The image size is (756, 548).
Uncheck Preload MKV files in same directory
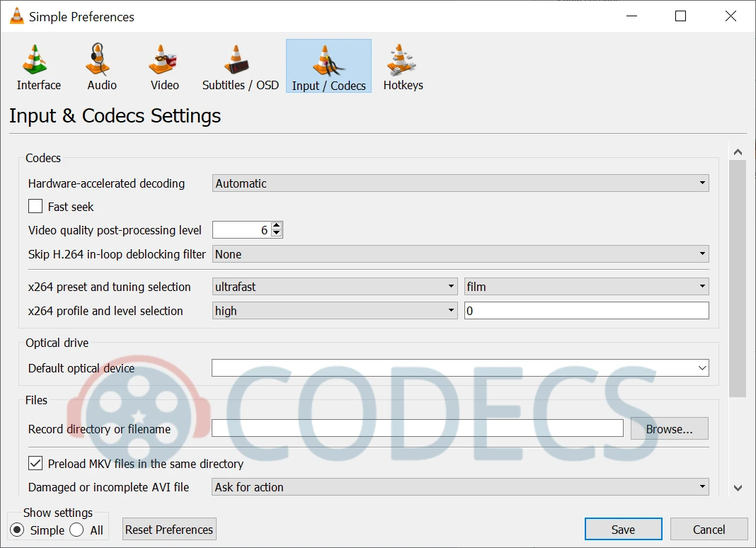35,464
